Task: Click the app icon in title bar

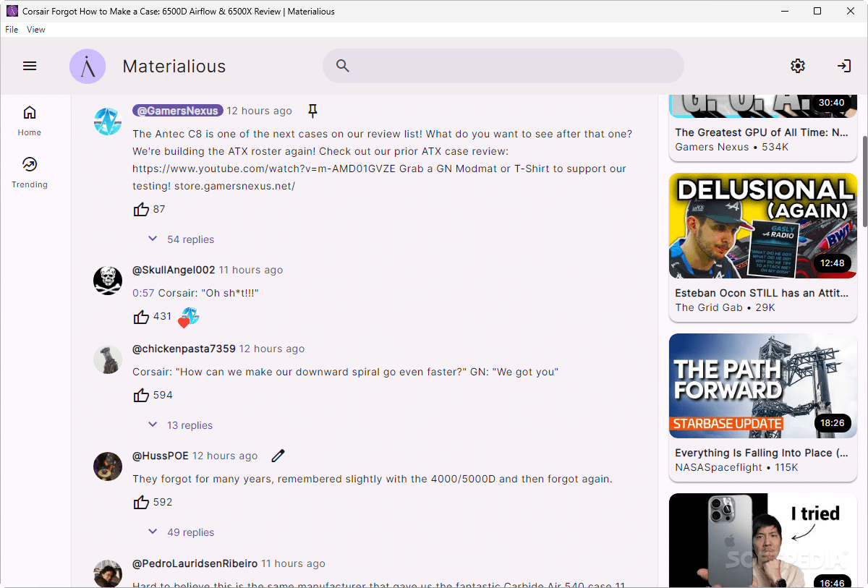Action: click(x=12, y=11)
